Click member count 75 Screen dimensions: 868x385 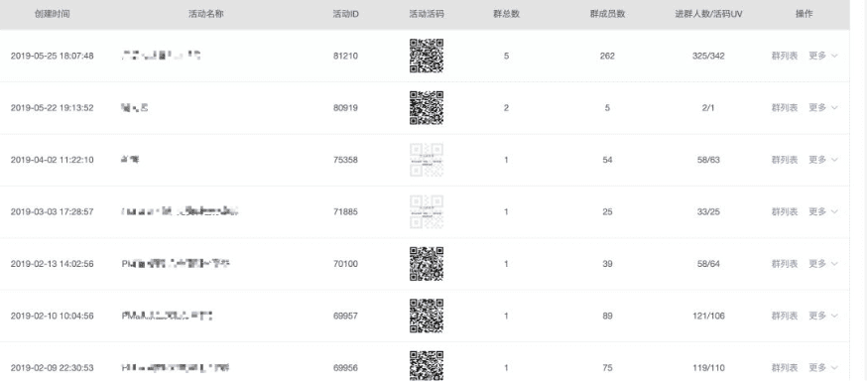tap(607, 368)
